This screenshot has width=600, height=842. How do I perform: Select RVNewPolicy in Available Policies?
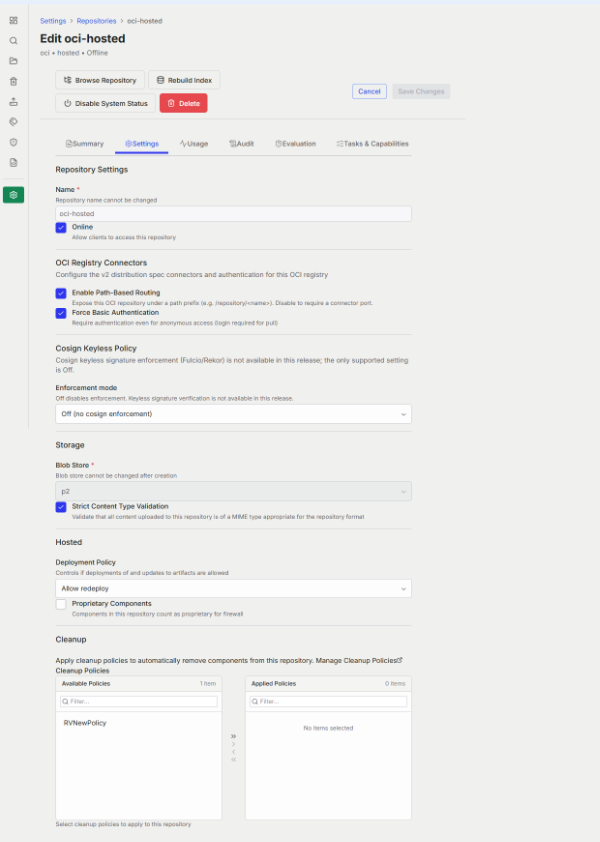85,723
